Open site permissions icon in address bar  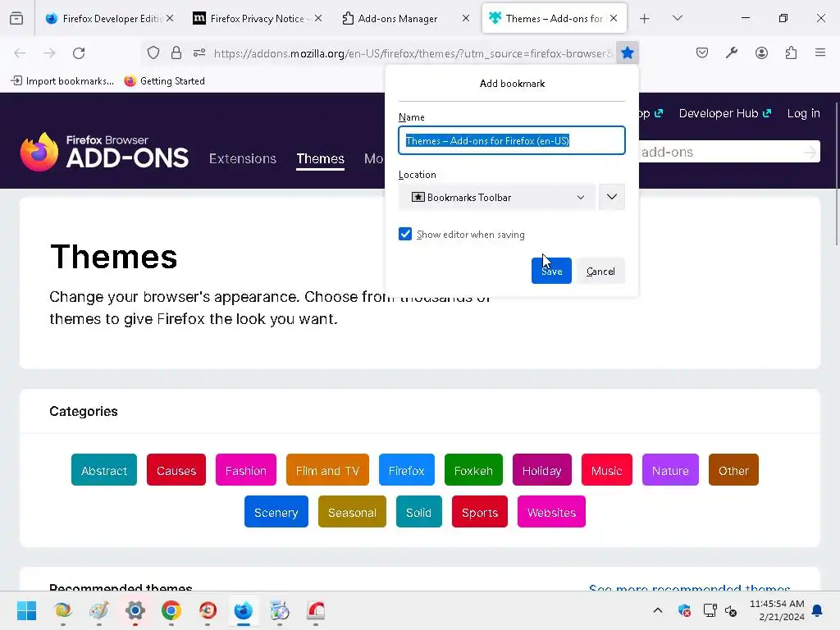pos(199,53)
